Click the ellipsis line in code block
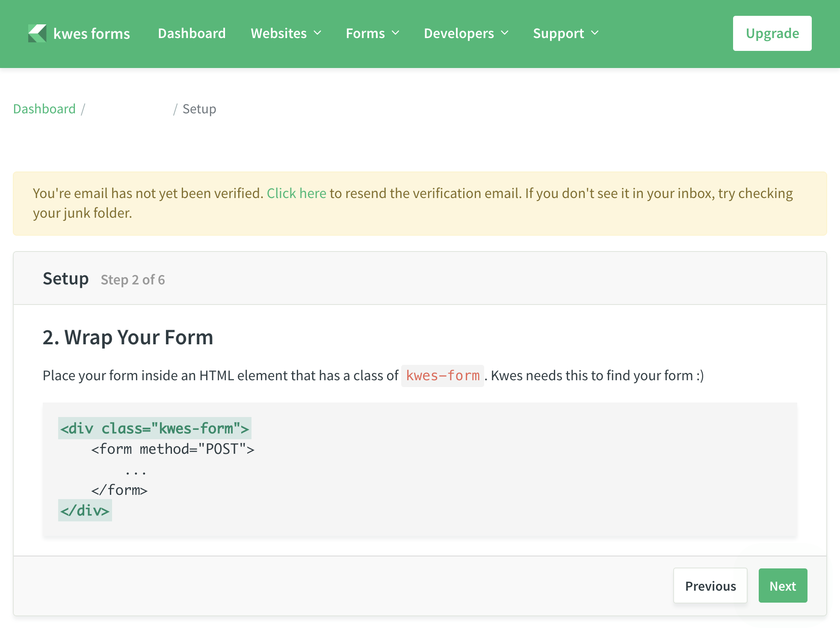The image size is (840, 633). (x=136, y=472)
